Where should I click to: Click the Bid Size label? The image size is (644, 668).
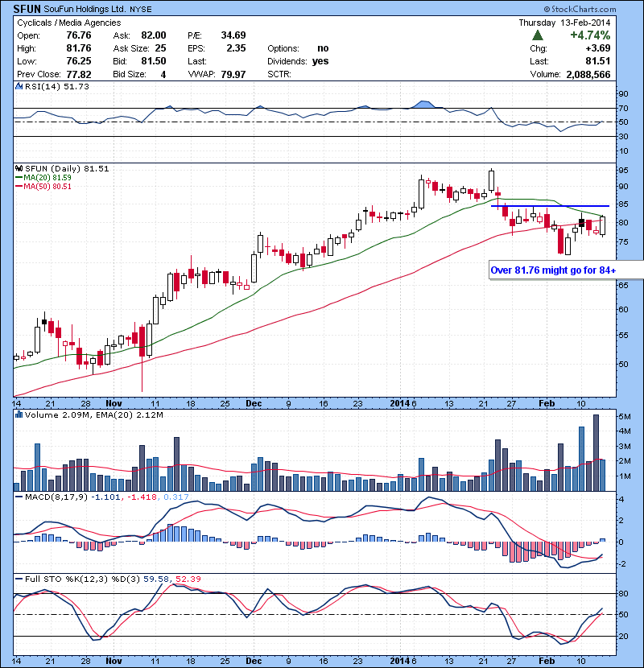130,75
